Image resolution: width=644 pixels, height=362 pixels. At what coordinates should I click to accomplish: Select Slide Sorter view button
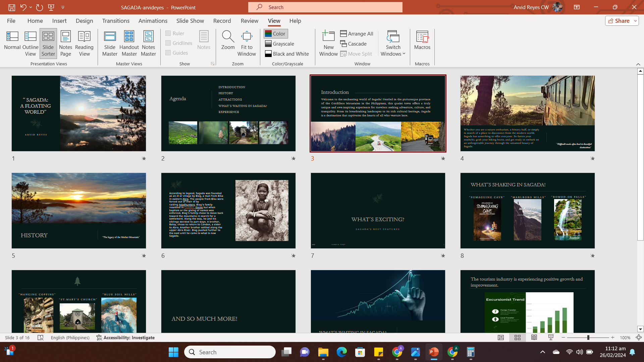pyautogui.click(x=48, y=44)
